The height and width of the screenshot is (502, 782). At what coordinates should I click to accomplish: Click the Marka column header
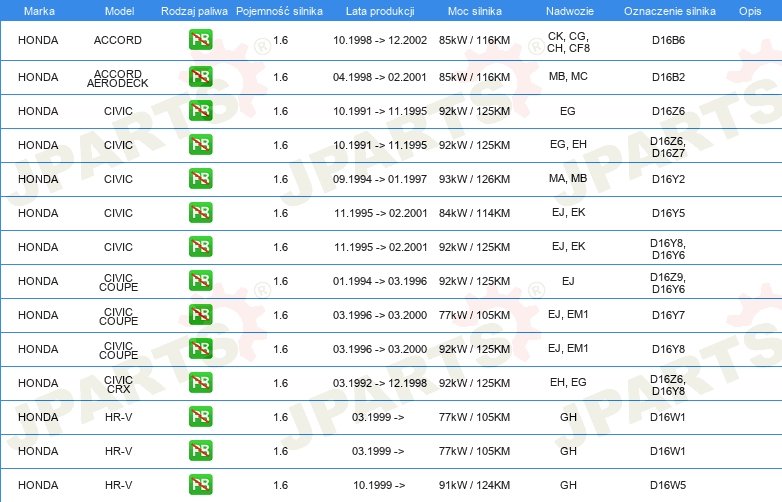pyautogui.click(x=38, y=11)
